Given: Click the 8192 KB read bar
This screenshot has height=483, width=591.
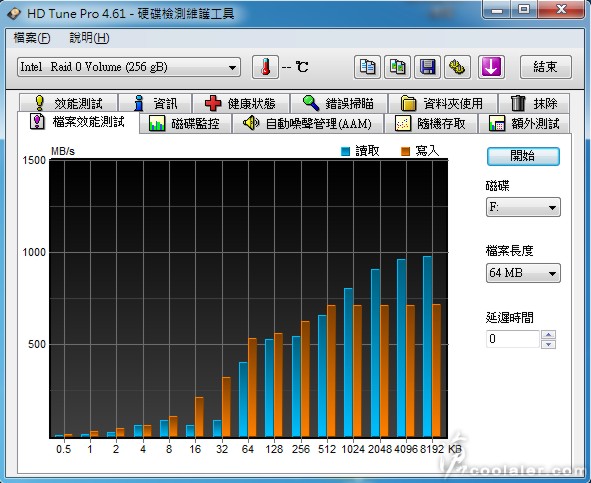Looking at the screenshot, I should point(427,347).
